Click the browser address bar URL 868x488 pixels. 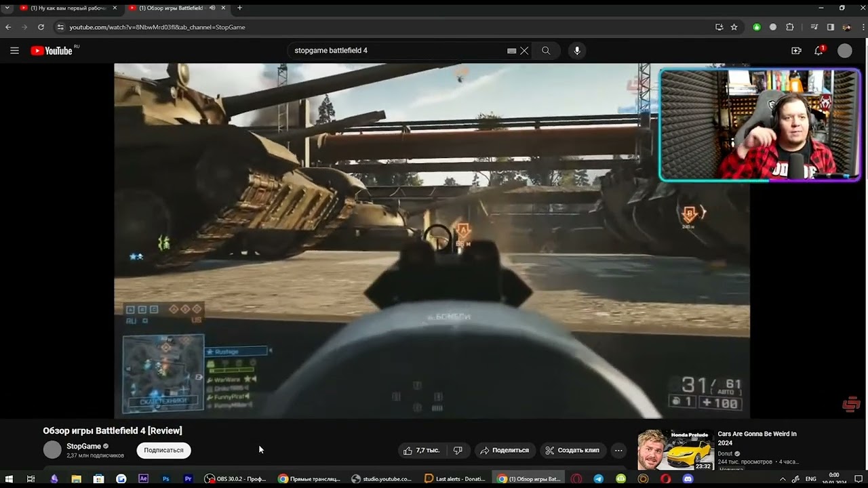click(157, 27)
